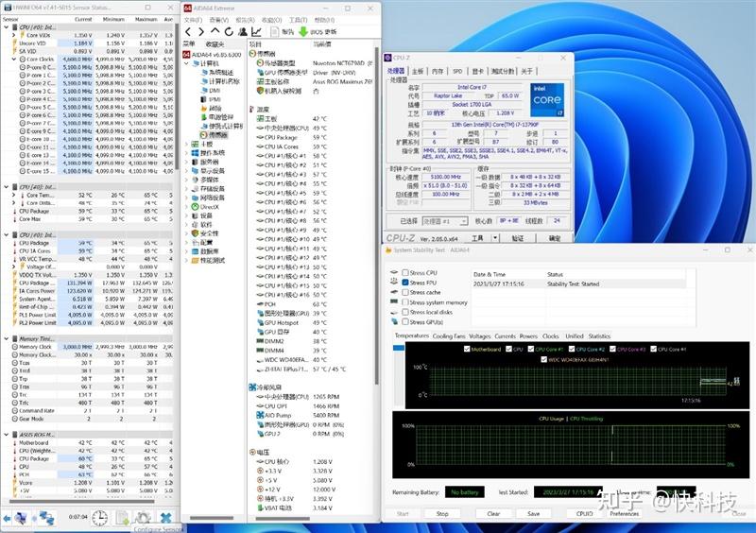Collapse first CPU [#0] group in HWiNFO
Viewport: 756px width, 533px height.
tap(7, 27)
